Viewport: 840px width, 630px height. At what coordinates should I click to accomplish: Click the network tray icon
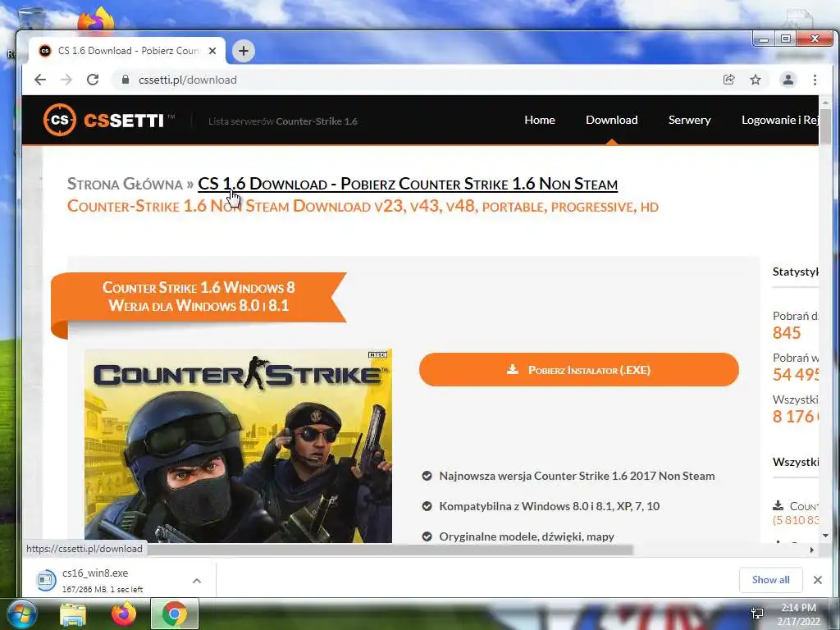point(757,614)
